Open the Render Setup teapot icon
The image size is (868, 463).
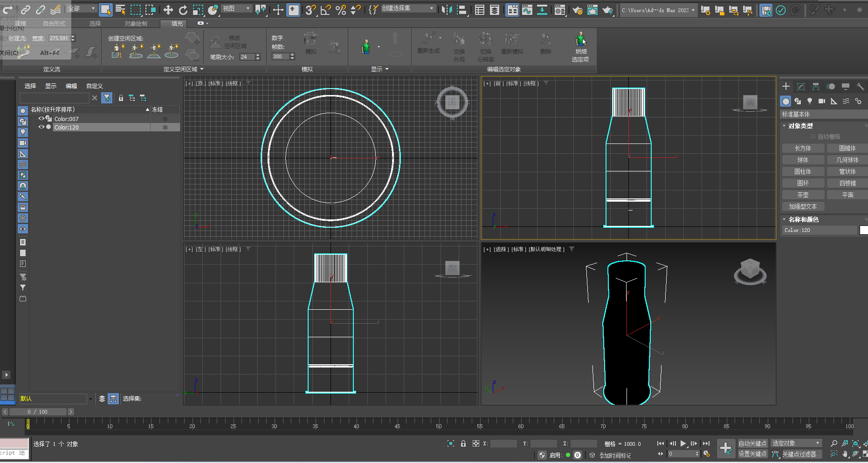tap(577, 10)
